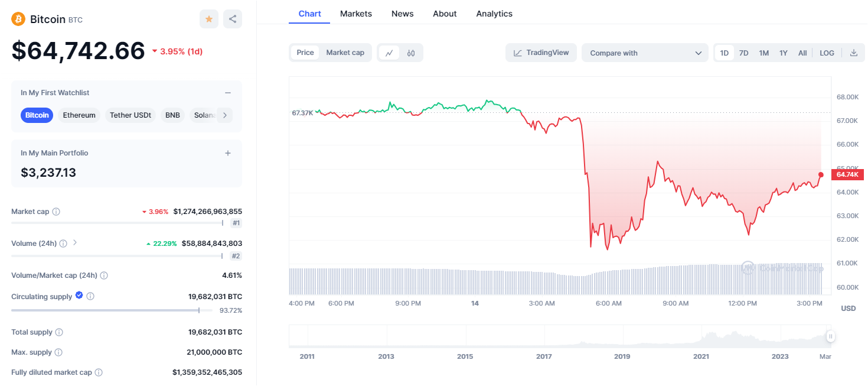Toggle chart to Market cap view
Screen dimensions: 868x386
[345, 53]
